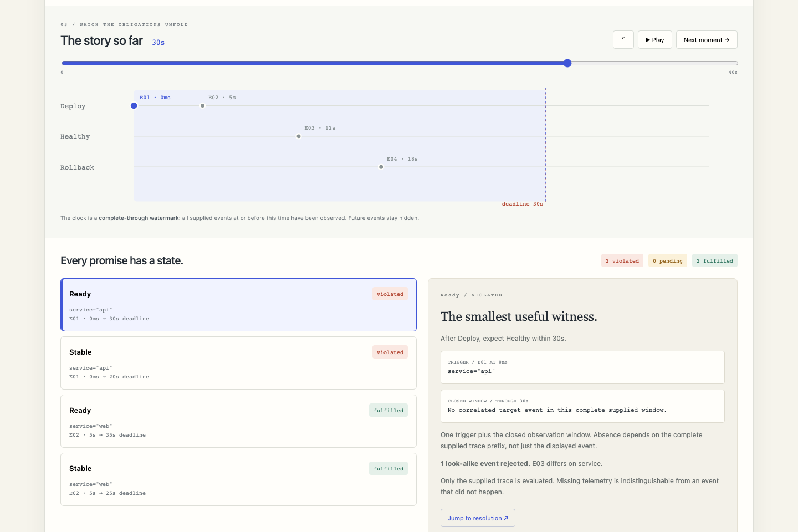Click the TRIGGER / E01 AT 0ms box
Image resolution: width=798 pixels, height=532 pixels.
pos(582,367)
